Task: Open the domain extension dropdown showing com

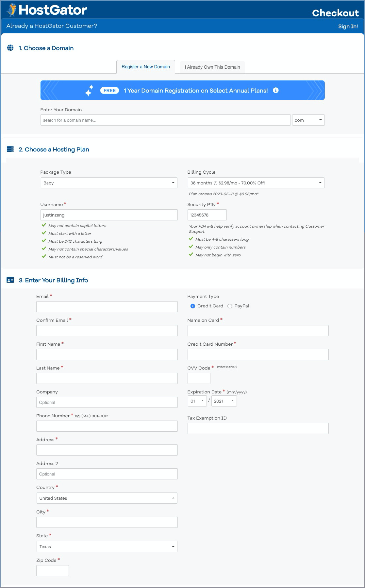Action: [308, 120]
